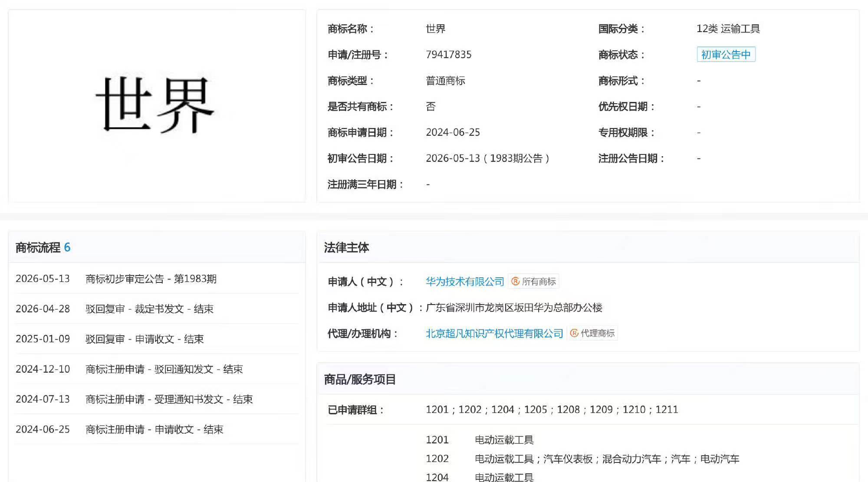Click the orange R icon in 代理商标
Viewport: 868px width, 482px height.
[574, 333]
